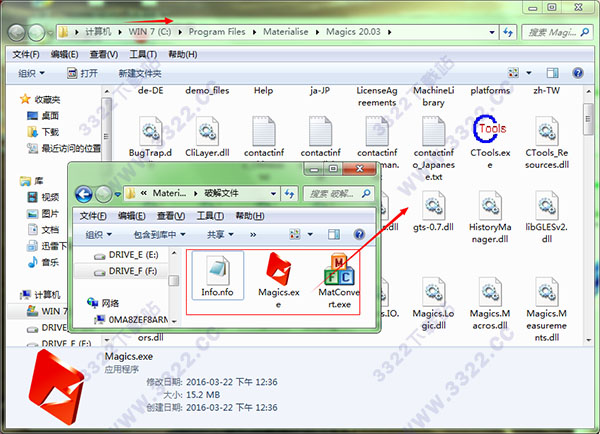This screenshot has width=600, height=434.
Task: Select 最近访问的位置 in sidebar
Action: (x=64, y=148)
